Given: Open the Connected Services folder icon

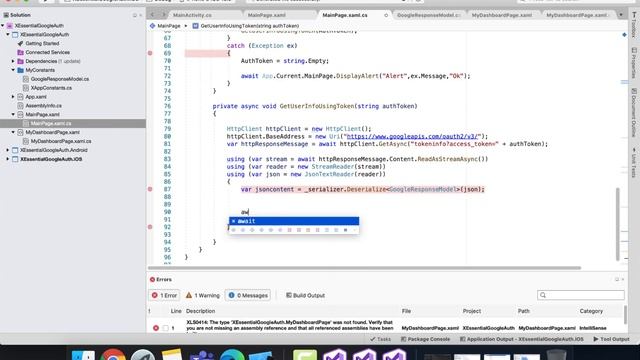Looking at the screenshot, I should point(20,52).
